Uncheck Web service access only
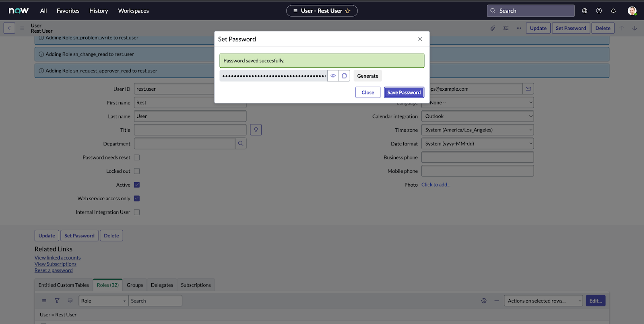The width and height of the screenshot is (644, 324). (x=137, y=199)
